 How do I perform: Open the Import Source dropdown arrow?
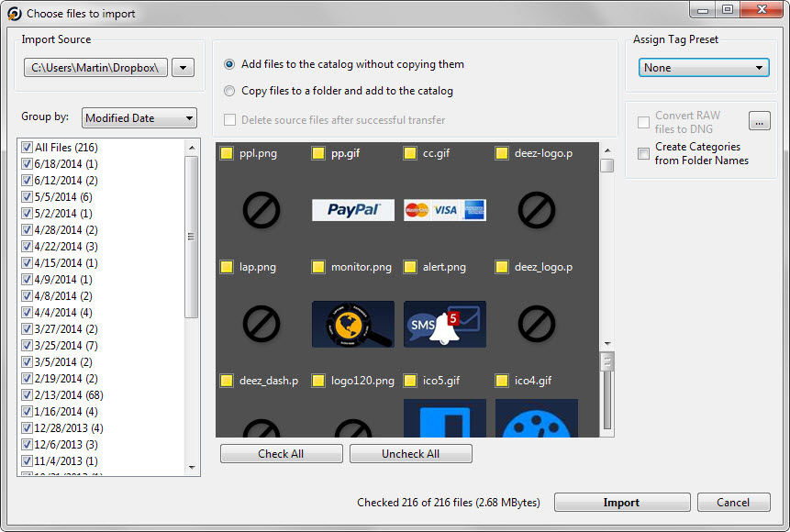click(183, 68)
